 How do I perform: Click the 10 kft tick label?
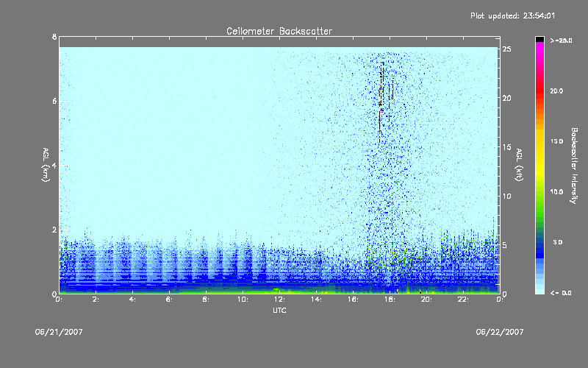pyautogui.click(x=506, y=196)
